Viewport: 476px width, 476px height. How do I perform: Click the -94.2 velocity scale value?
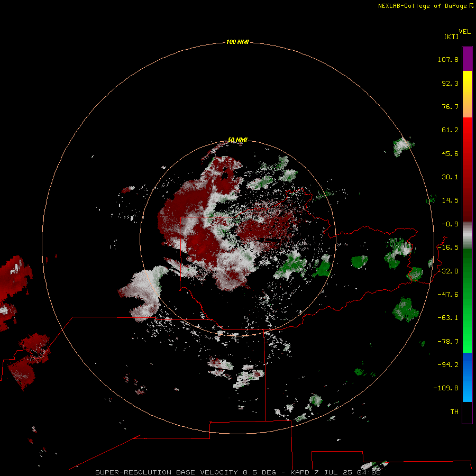448,365
